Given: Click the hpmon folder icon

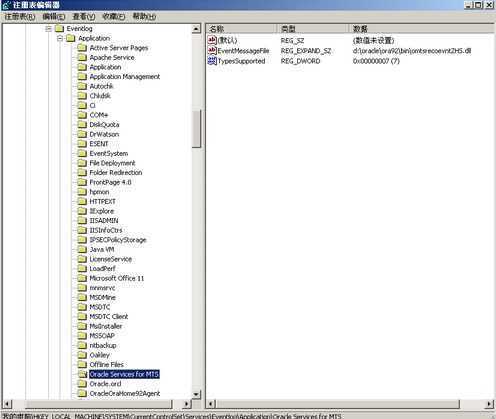Looking at the screenshot, I should click(82, 192).
